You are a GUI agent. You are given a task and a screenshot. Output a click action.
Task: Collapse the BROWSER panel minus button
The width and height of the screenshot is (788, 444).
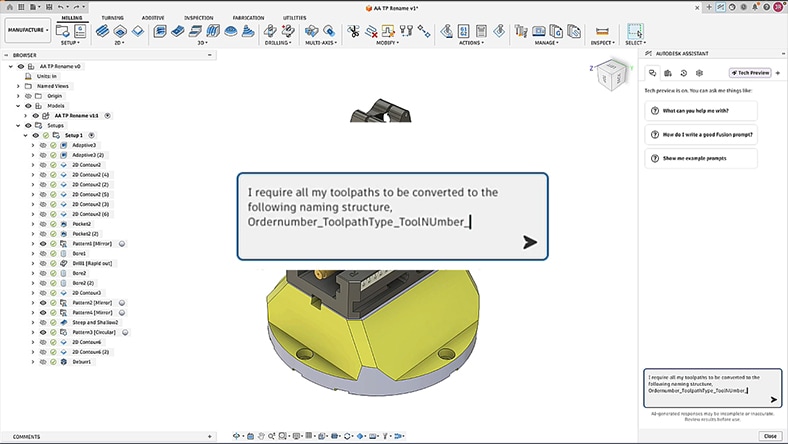(x=210, y=55)
